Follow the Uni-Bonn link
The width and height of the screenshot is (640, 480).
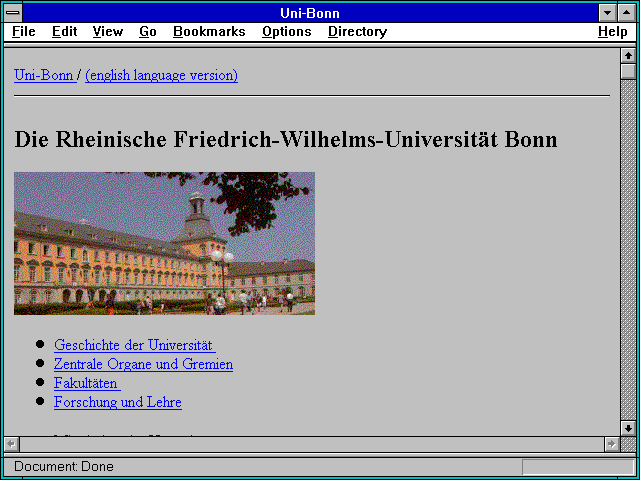pos(44,75)
